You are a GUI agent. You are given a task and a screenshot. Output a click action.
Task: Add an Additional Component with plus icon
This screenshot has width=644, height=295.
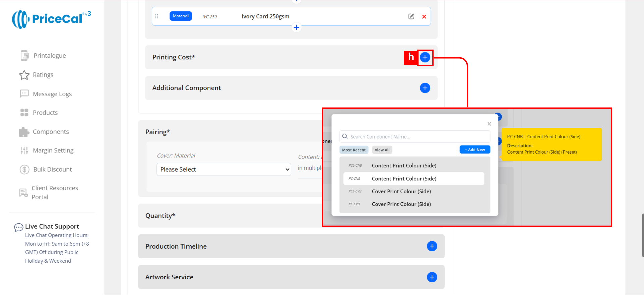pos(425,88)
